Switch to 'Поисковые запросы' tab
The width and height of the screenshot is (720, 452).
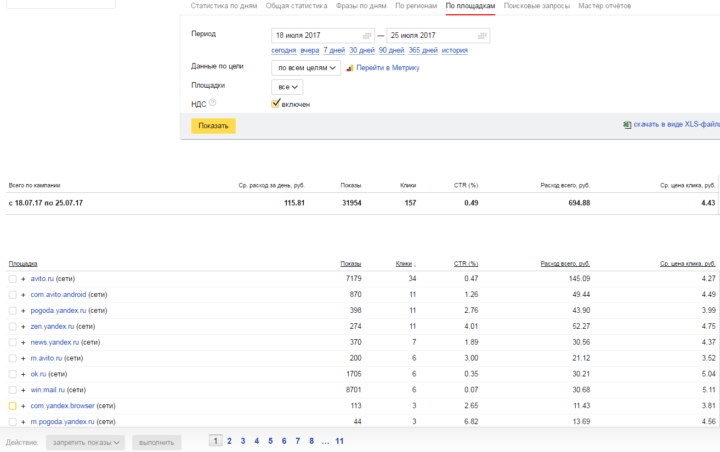536,6
